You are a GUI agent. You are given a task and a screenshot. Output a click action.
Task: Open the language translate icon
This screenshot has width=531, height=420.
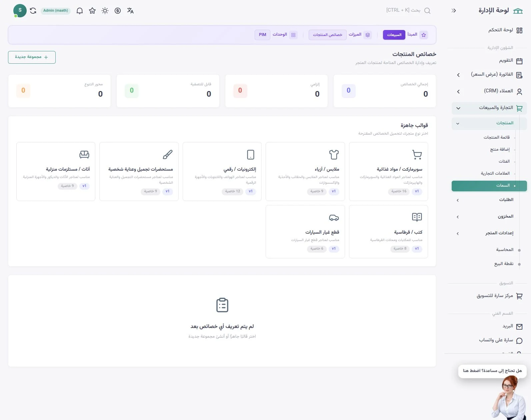pos(130,11)
